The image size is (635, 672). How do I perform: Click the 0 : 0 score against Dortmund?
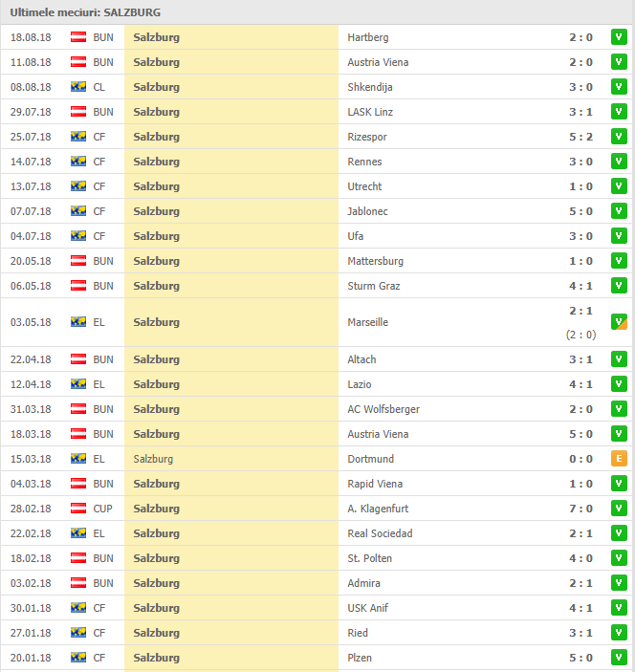tap(581, 459)
